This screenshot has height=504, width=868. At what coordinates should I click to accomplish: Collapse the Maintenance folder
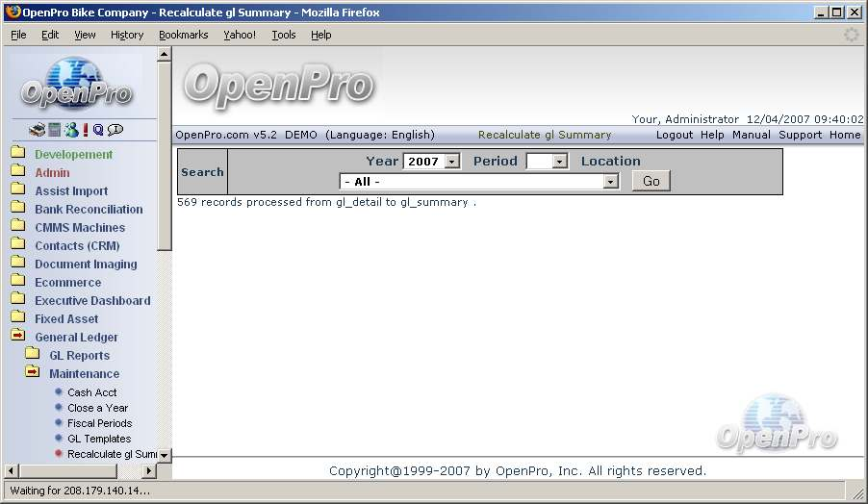click(x=32, y=373)
